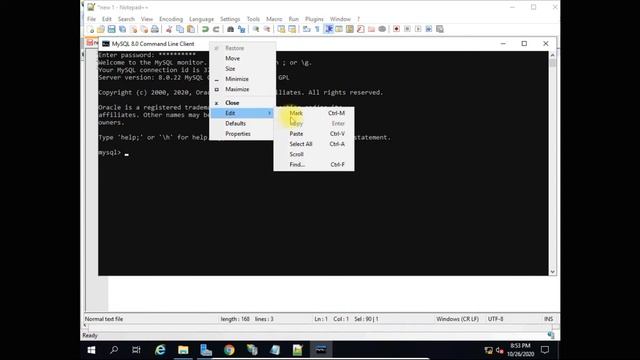Viewport: 640px width, 360px height.
Task: Toggle Synchronize Vertical Scrolling toolbar icon
Action: (281, 29)
